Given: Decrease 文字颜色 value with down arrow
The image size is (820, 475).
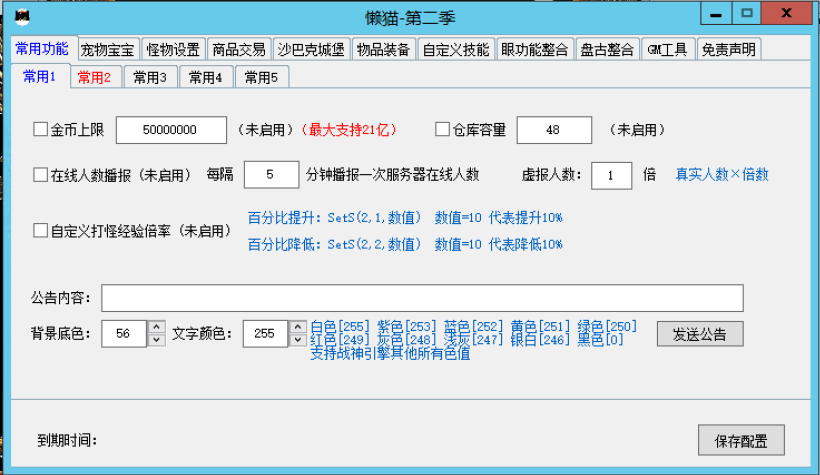Looking at the screenshot, I should (297, 340).
